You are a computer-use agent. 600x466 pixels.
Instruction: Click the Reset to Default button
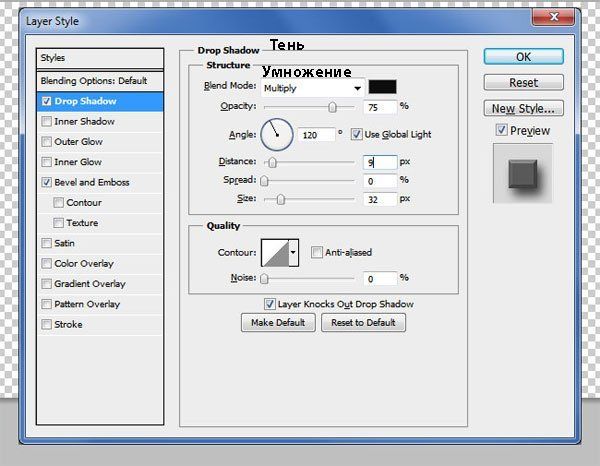(363, 323)
